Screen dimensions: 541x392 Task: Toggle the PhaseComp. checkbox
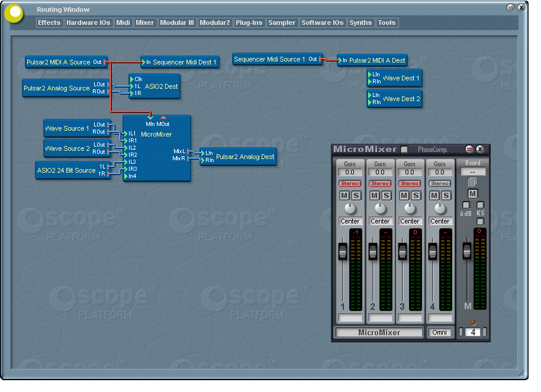point(404,149)
